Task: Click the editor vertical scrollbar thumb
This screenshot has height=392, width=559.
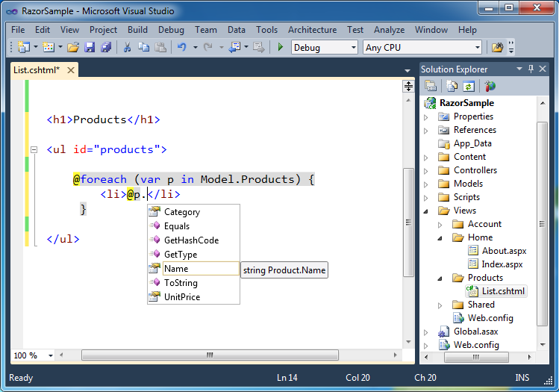Action: pos(408,223)
